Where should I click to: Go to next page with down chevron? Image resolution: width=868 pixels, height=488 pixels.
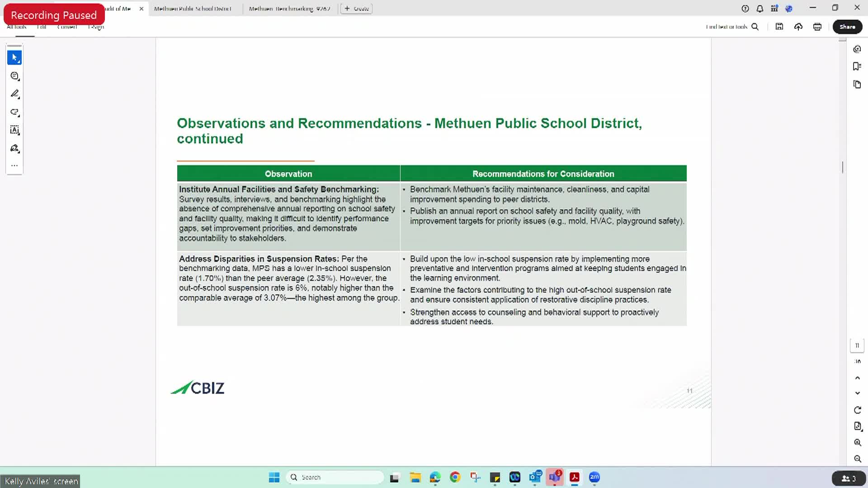pos(858,393)
